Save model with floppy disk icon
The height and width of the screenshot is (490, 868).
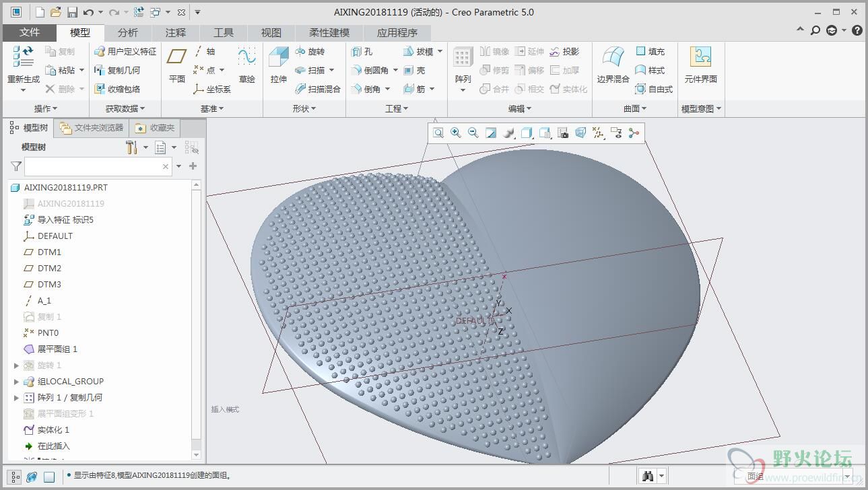point(72,12)
